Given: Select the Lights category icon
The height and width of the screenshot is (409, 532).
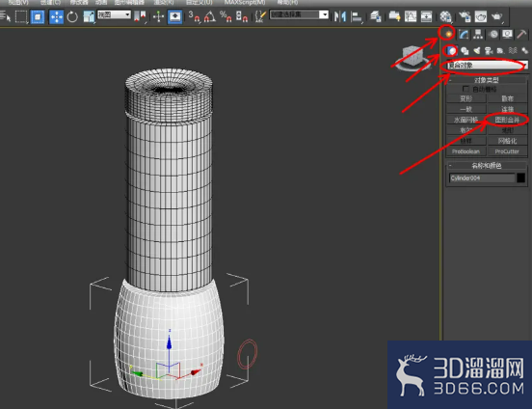Looking at the screenshot, I should (x=477, y=50).
